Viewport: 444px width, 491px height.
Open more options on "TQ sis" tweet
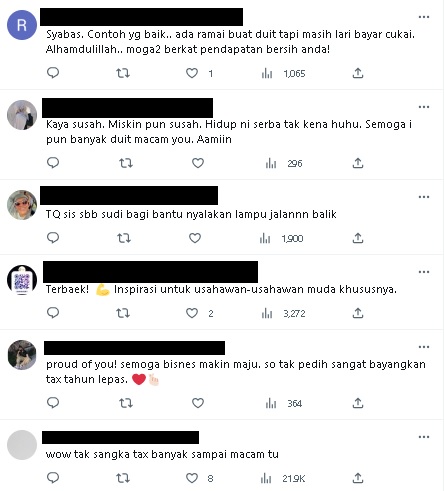tap(424, 197)
